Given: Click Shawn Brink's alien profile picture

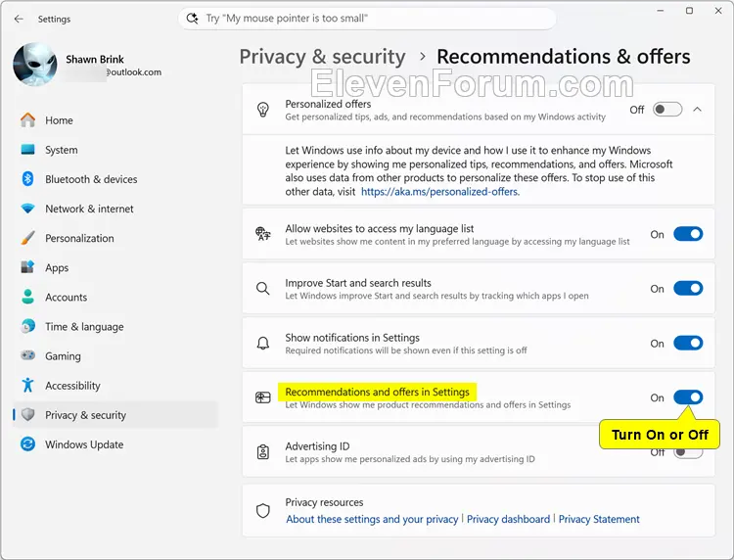Looking at the screenshot, I should (x=35, y=65).
